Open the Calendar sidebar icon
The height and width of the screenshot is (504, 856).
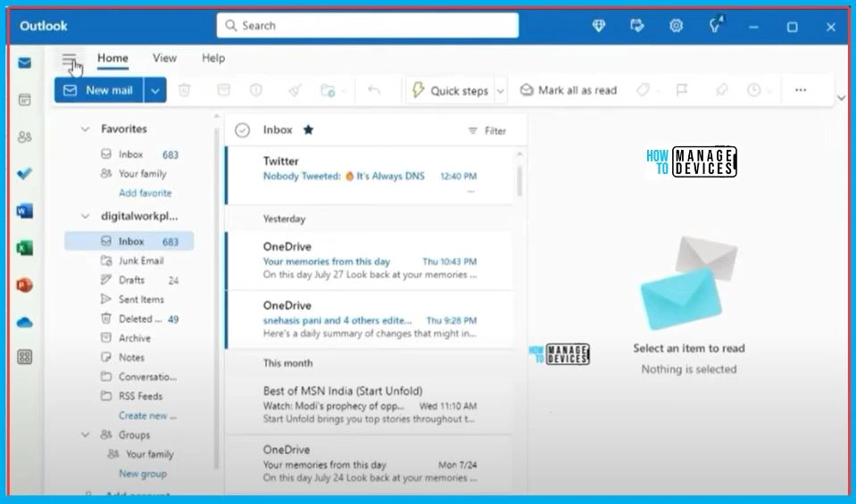[25, 100]
